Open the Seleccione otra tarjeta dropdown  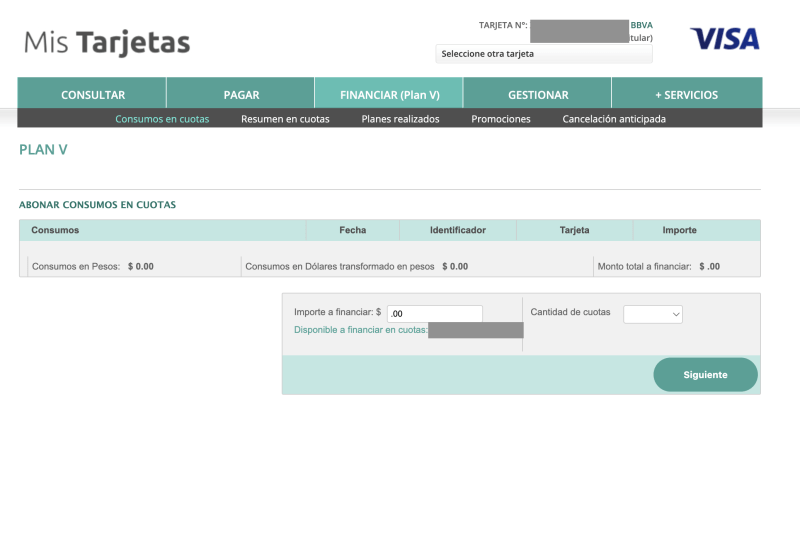coord(543,54)
